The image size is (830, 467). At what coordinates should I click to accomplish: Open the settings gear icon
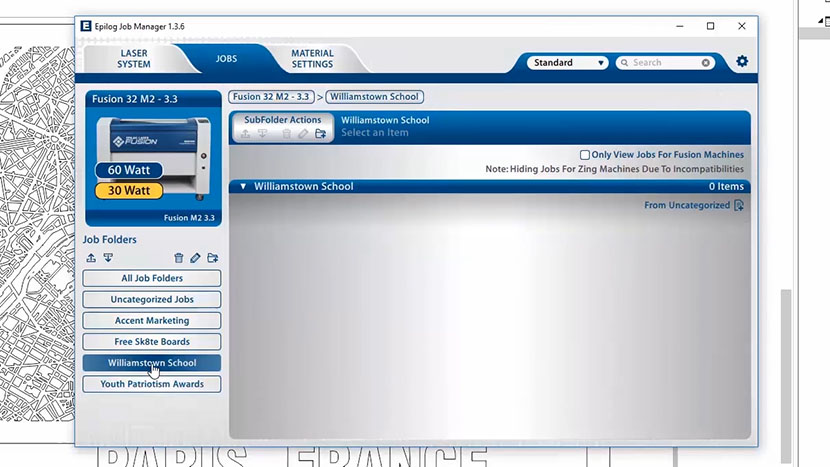[x=742, y=62]
